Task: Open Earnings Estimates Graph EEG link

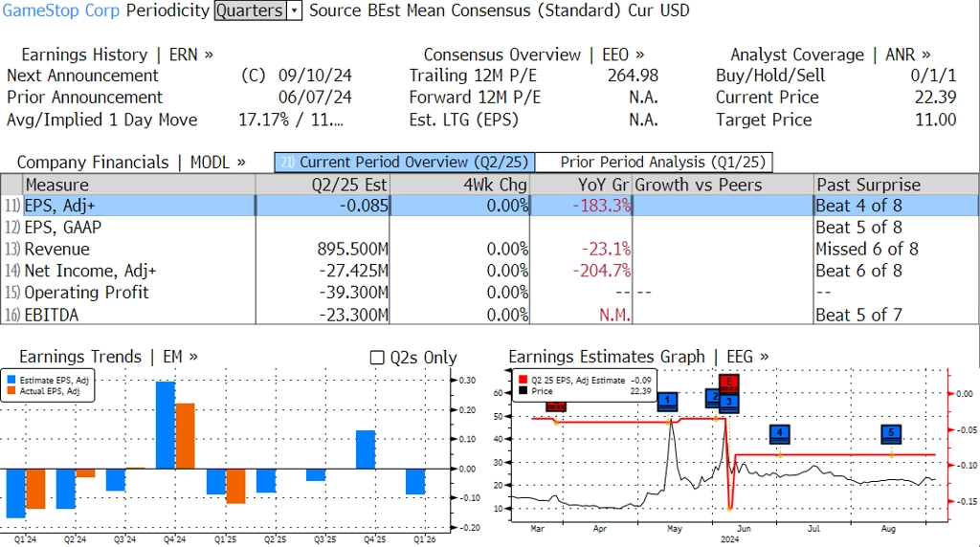Action: [638, 357]
